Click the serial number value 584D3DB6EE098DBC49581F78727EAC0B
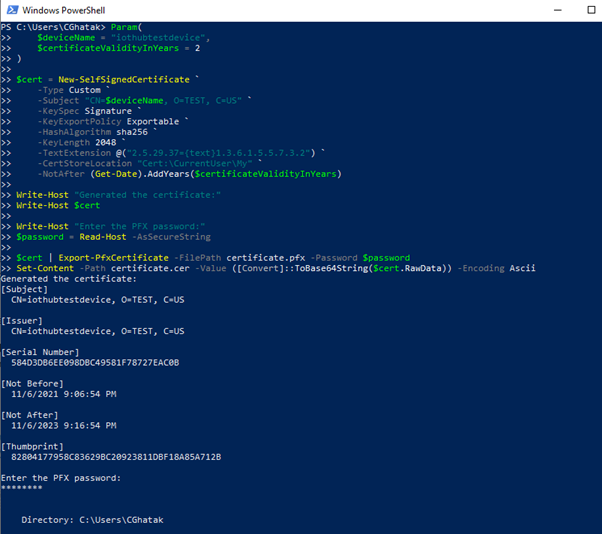Screen dimensions: 602x534 coord(95,362)
